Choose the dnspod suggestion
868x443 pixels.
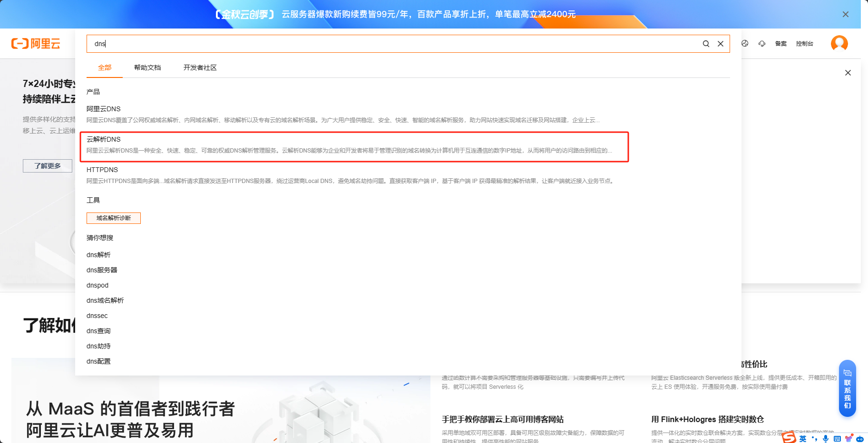[98, 285]
